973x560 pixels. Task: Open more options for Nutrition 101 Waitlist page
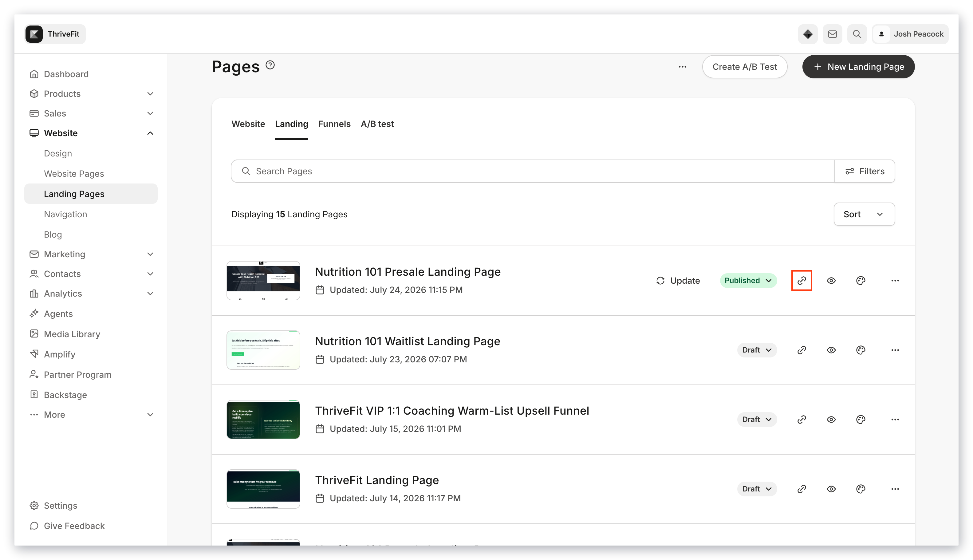[895, 350]
